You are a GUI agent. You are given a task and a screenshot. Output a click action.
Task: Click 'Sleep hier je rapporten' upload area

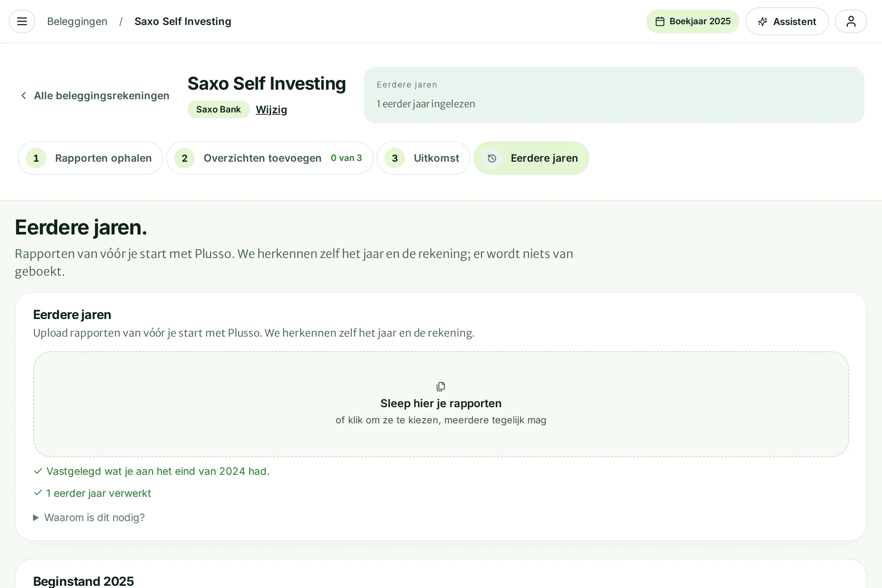441,404
